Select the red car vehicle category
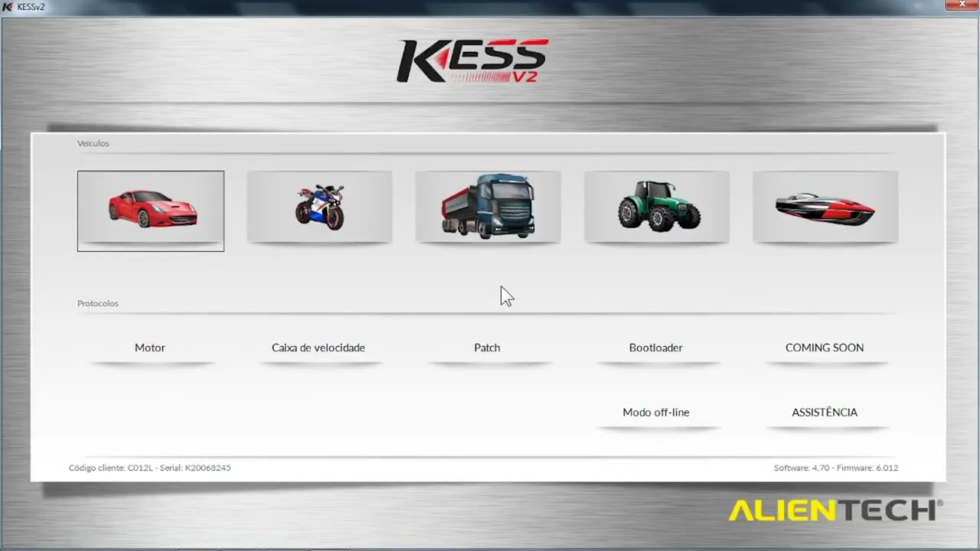The height and width of the screenshot is (551, 980). tap(151, 210)
